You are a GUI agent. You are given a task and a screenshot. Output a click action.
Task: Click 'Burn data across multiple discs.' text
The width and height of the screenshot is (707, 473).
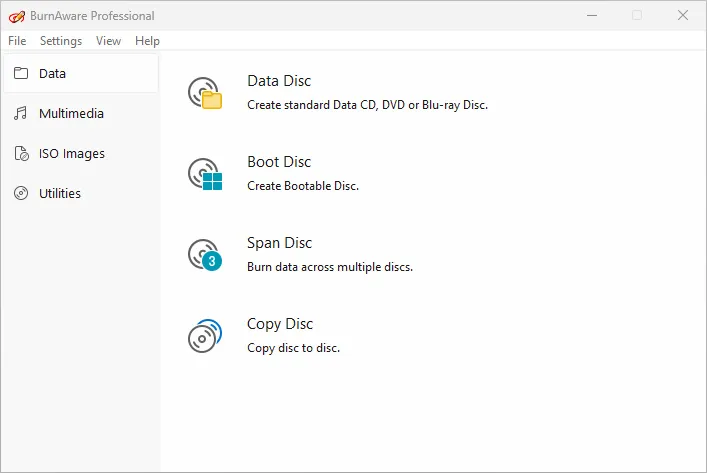(330, 267)
